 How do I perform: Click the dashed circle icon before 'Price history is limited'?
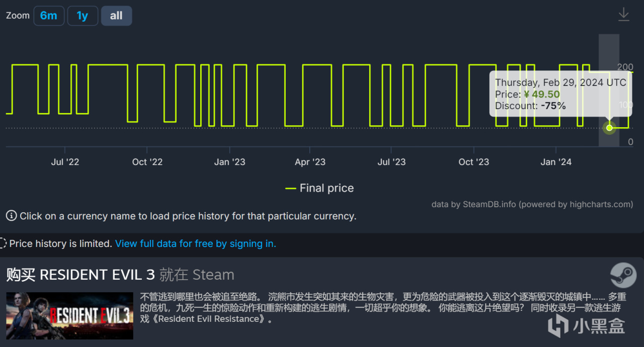click(3, 243)
